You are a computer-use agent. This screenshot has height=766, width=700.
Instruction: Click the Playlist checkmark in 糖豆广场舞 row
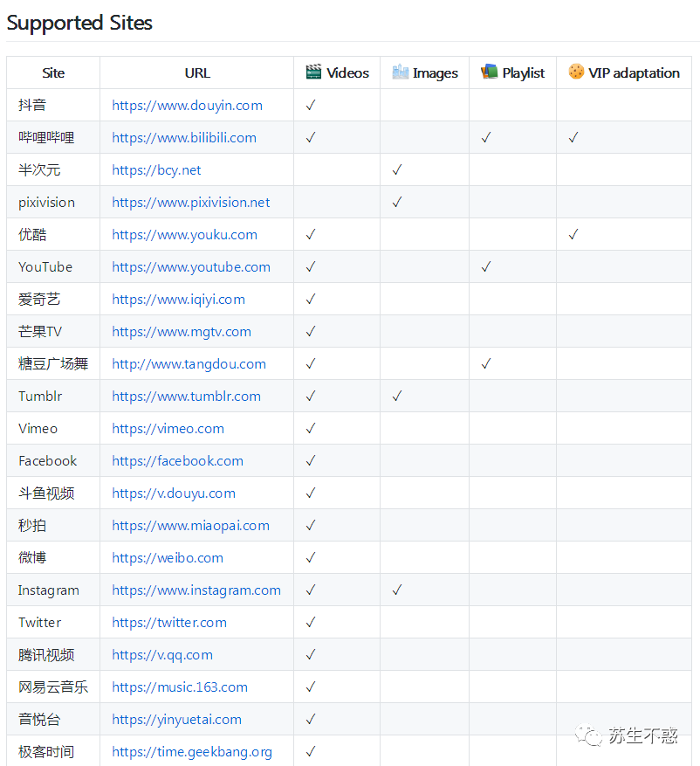click(x=486, y=363)
